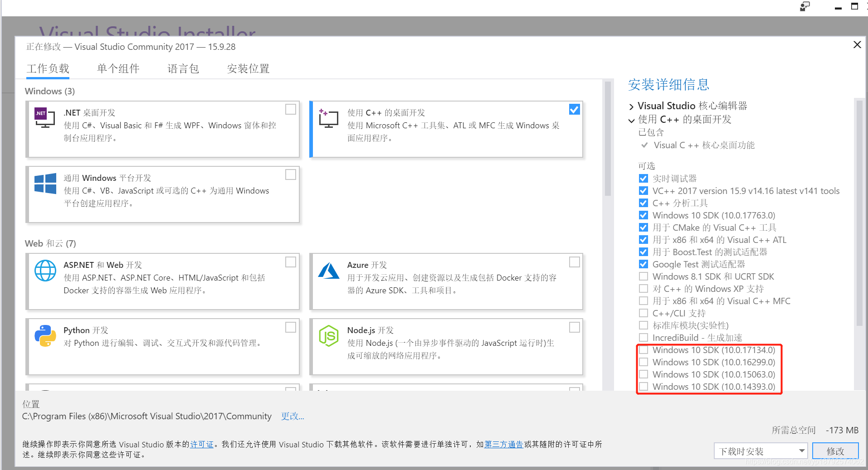
Task: Click the Node.js hexagon logo icon
Action: 329,336
